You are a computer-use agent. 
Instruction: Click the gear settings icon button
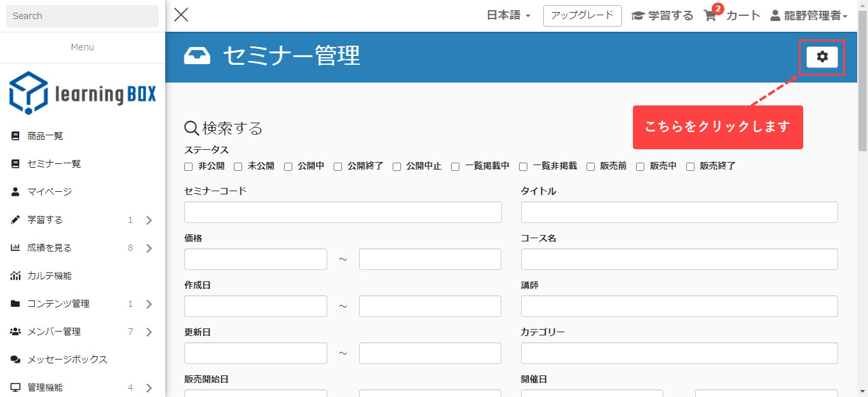822,57
